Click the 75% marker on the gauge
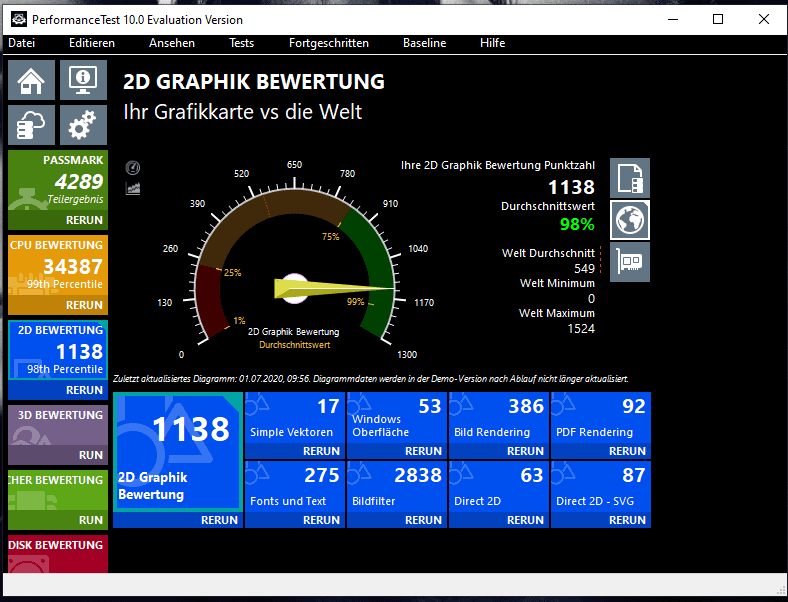Image resolution: width=788 pixels, height=602 pixels. pos(331,236)
